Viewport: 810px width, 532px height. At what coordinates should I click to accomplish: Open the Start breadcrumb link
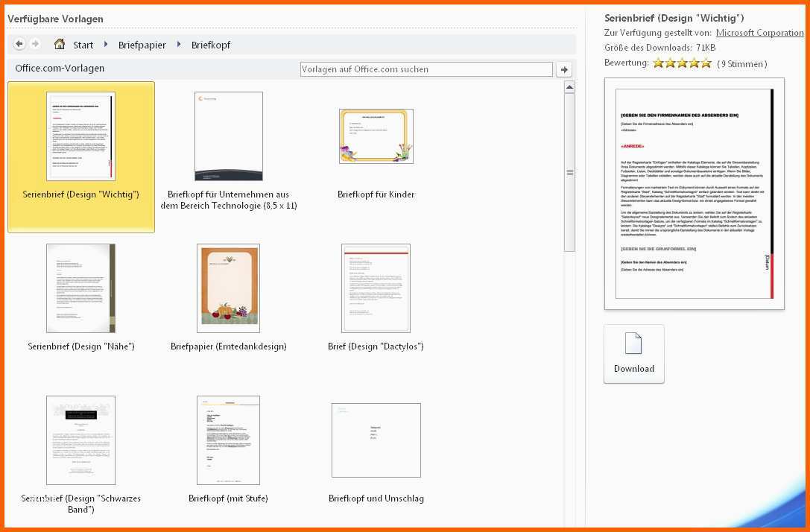pyautogui.click(x=83, y=45)
